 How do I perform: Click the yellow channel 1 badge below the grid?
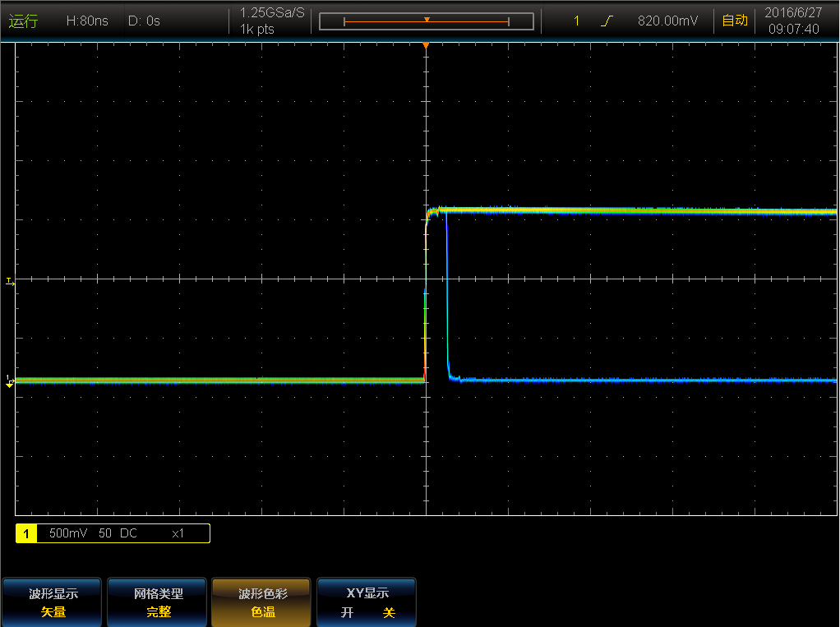(x=26, y=533)
